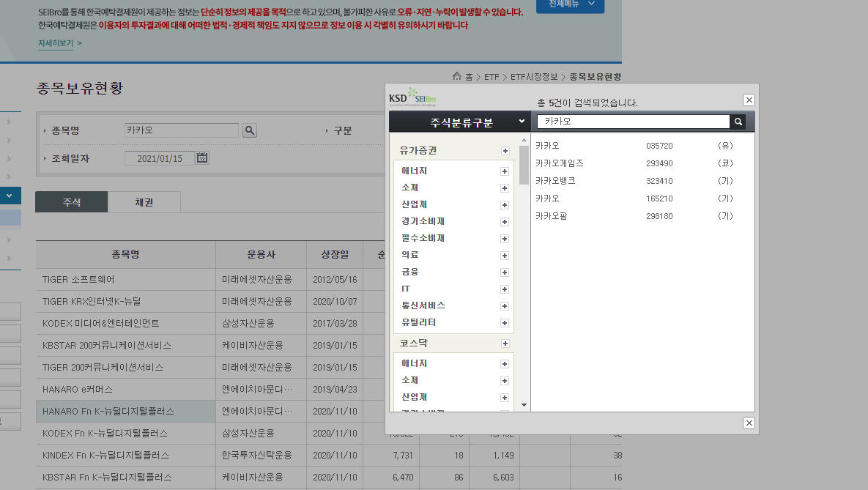Click 운용사 column header
This screenshot has height=490, width=868.
[x=261, y=255]
